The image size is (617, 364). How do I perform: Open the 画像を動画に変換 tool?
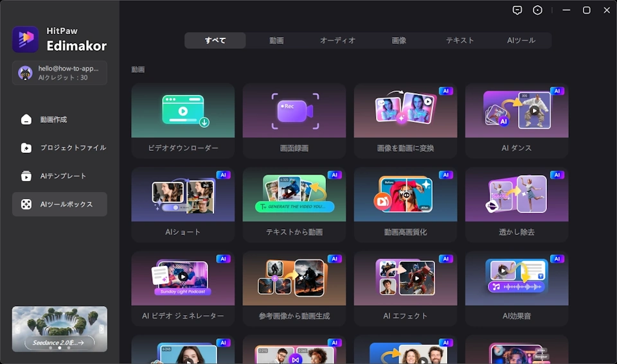(x=406, y=121)
